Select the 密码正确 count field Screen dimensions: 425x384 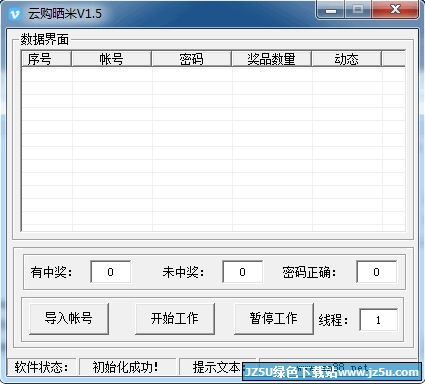click(x=377, y=272)
